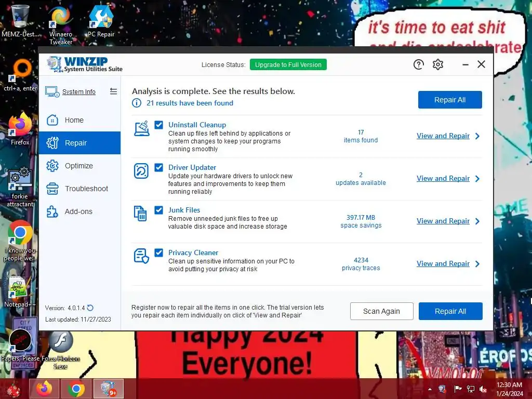Click the info icon beside results count

click(x=137, y=103)
